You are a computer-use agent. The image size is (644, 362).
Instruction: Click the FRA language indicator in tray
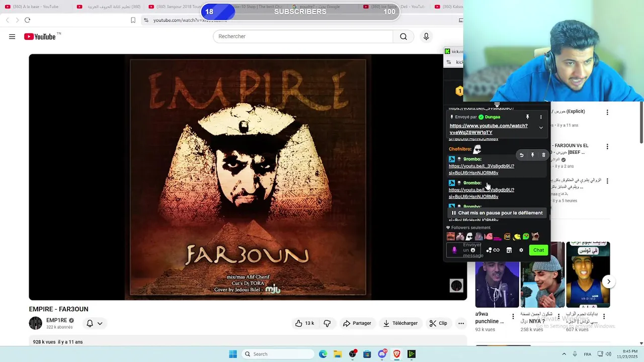click(x=588, y=354)
